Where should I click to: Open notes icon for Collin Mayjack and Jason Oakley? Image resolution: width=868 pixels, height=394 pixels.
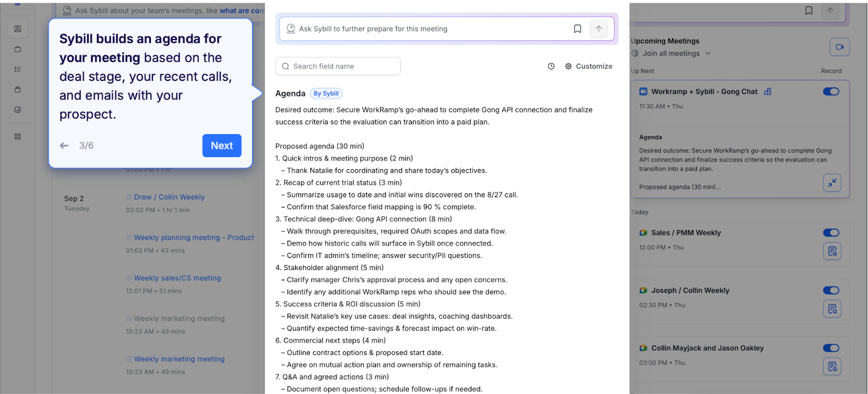click(832, 367)
